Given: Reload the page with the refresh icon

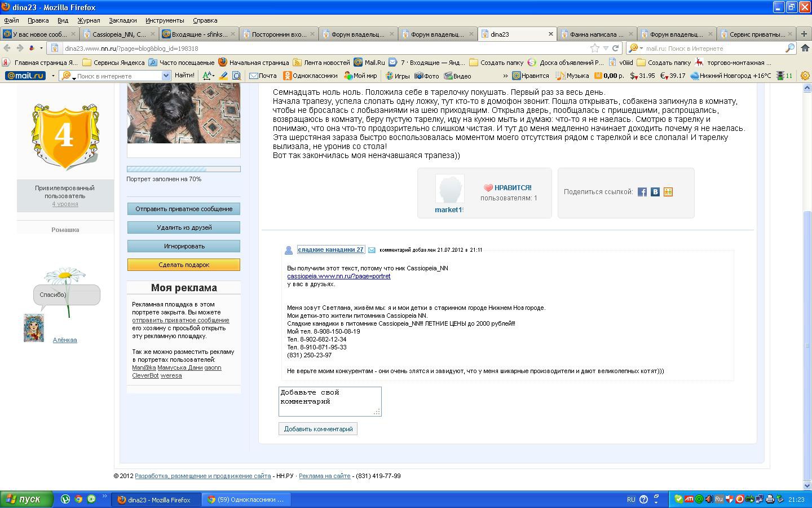Looking at the screenshot, I should point(616,49).
